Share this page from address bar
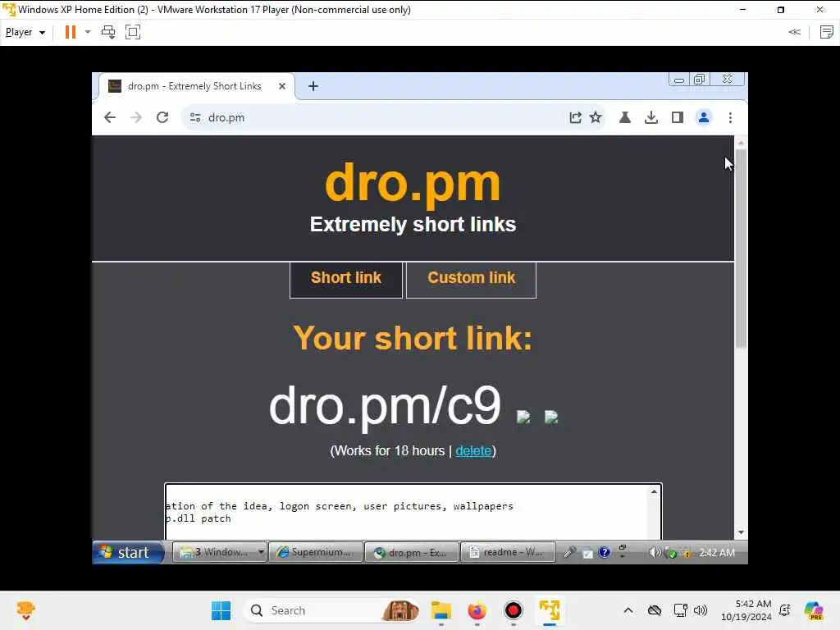Screen dimensions: 840x630 (x=575, y=117)
